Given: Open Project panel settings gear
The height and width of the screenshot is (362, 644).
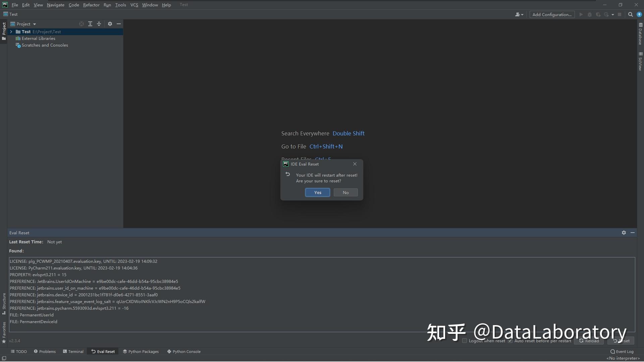Looking at the screenshot, I should (x=110, y=24).
